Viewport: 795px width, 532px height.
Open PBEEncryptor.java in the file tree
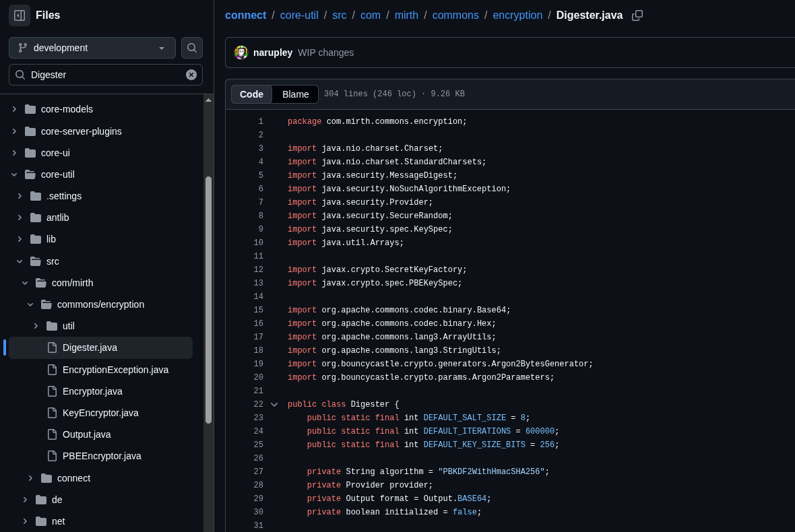pyautogui.click(x=100, y=456)
